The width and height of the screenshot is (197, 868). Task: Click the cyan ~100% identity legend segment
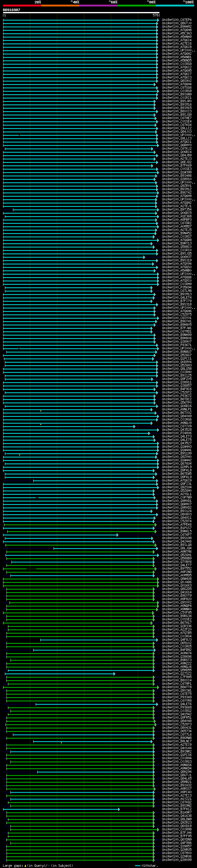pyautogui.click(x=175, y=6)
